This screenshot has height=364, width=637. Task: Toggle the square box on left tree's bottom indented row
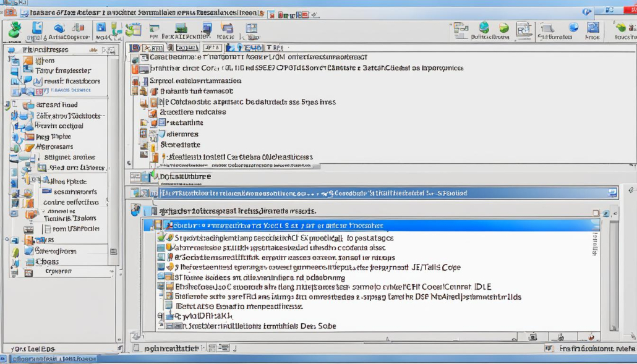(x=48, y=229)
